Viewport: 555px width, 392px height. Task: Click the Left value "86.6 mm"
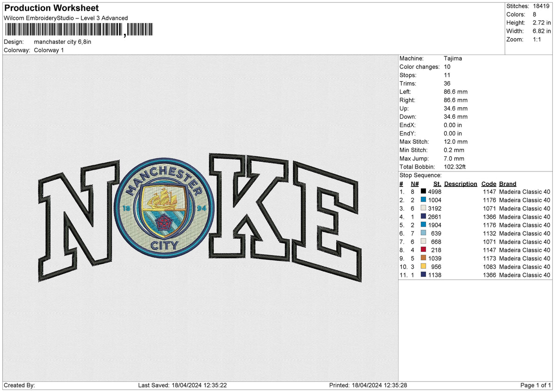click(x=456, y=92)
